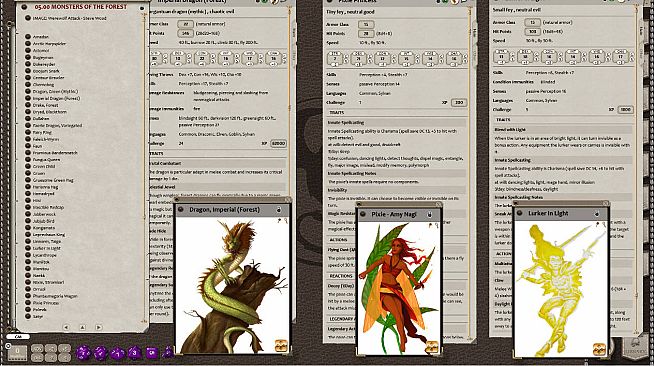Open Dragon, Green (Mythic) entry
This screenshot has width=654, height=366.
[55, 91]
